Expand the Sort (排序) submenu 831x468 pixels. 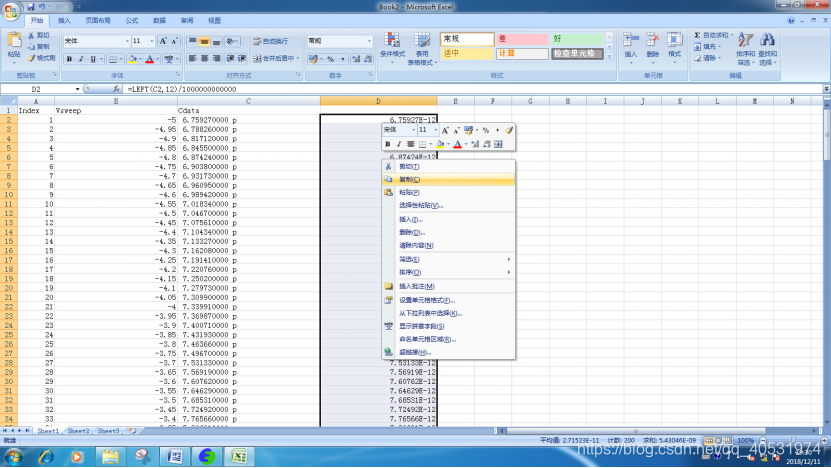(x=448, y=272)
